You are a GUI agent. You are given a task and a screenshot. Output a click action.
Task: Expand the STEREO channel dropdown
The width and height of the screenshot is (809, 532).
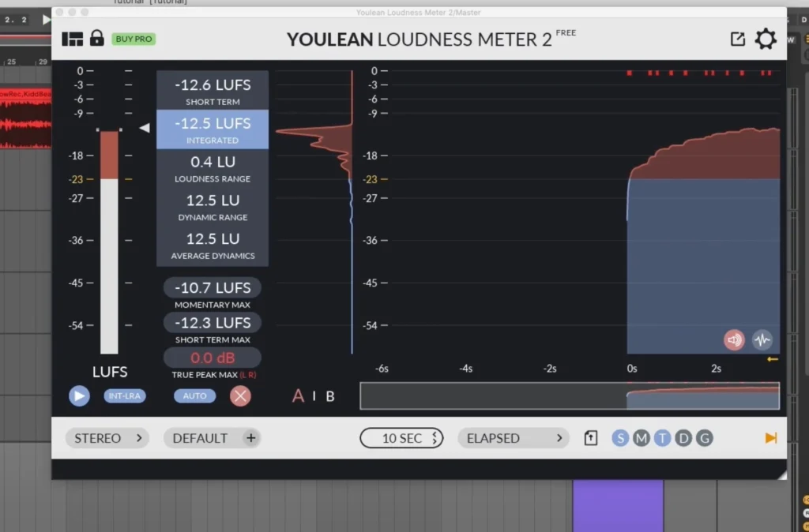(x=107, y=438)
